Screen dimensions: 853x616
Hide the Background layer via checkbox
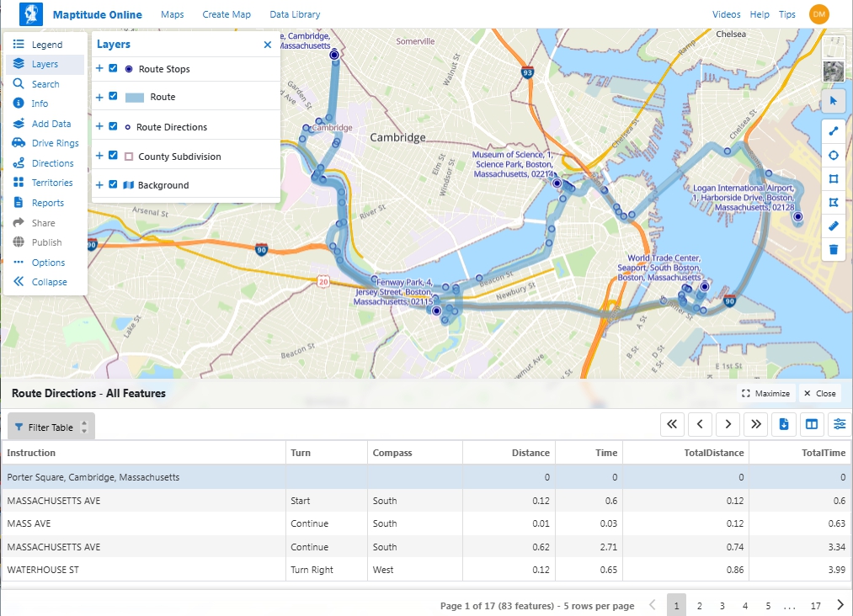point(113,184)
